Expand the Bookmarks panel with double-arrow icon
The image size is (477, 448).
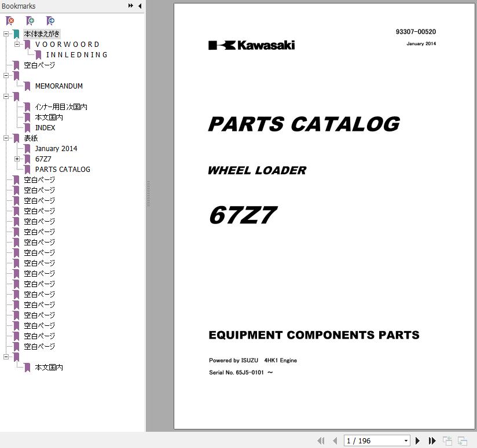[x=130, y=6]
